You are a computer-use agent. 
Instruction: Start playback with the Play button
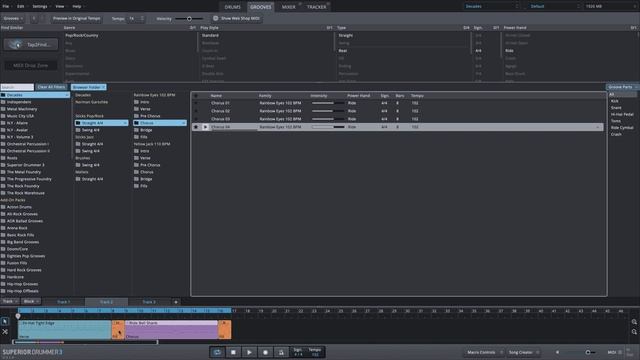(249, 352)
